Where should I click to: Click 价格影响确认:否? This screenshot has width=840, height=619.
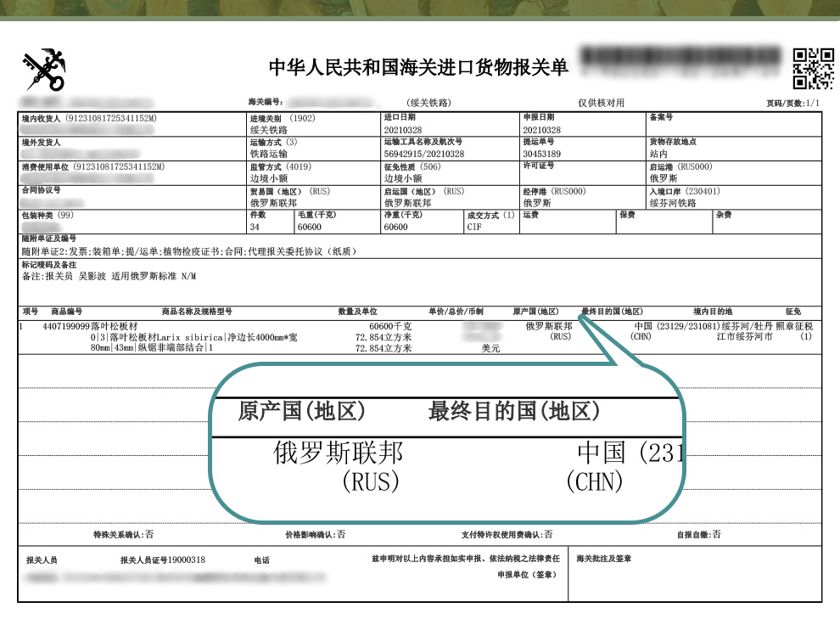pyautogui.click(x=316, y=534)
